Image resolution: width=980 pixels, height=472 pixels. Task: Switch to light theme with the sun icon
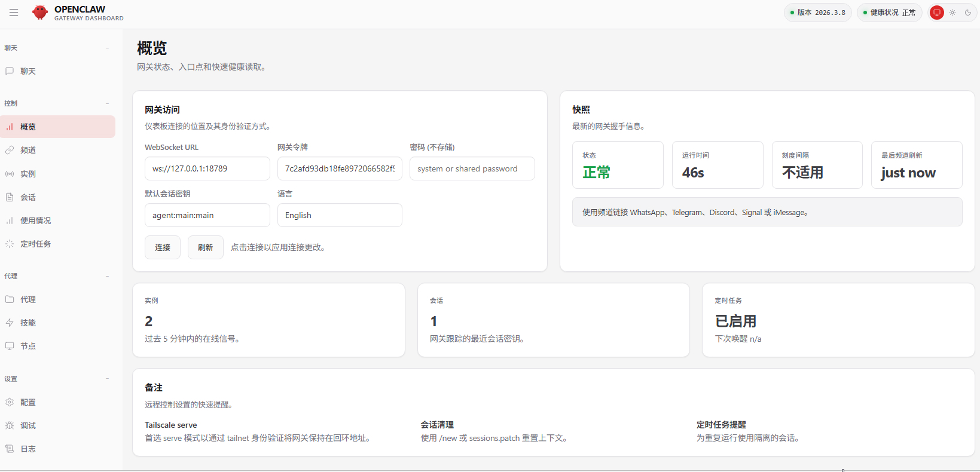coord(952,13)
